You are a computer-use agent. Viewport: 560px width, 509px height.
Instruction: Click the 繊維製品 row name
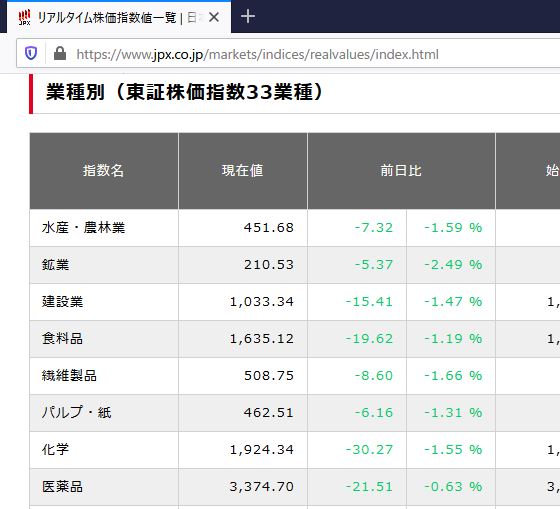tap(69, 376)
